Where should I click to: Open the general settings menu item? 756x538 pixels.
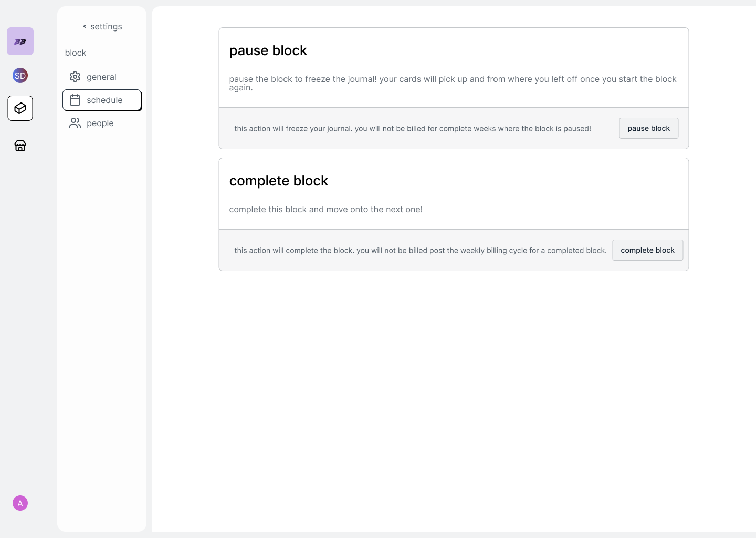pos(101,77)
